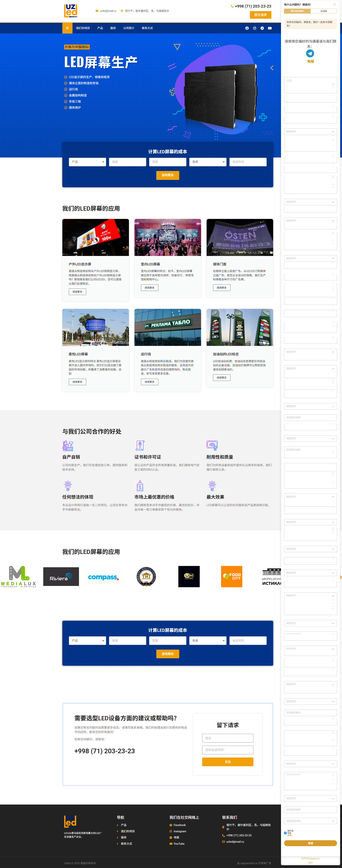Open the YouTube icon in the navigation bar
Viewport: 342px width, 868px height.
pyautogui.click(x=270, y=28)
